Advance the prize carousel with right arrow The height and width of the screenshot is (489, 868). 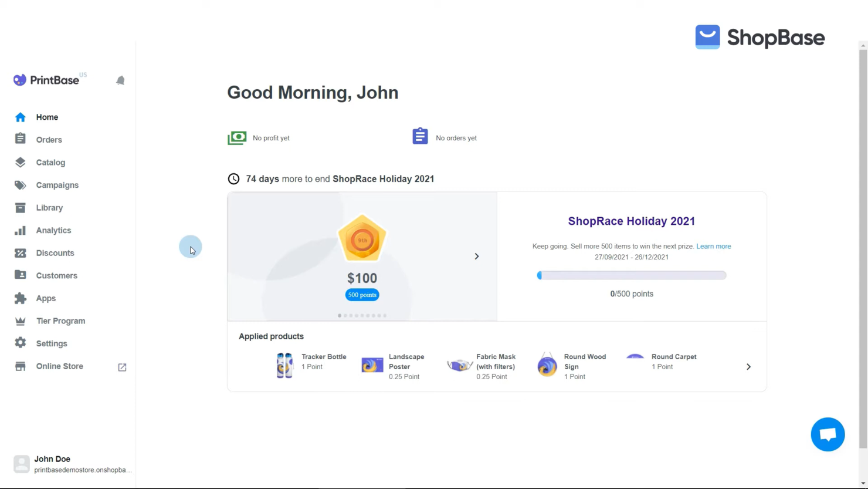(x=476, y=256)
